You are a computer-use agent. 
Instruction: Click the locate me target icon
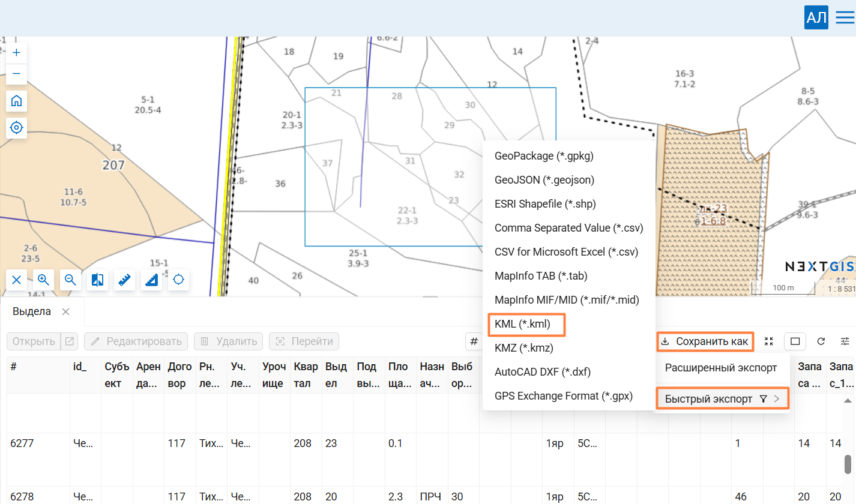(x=16, y=127)
